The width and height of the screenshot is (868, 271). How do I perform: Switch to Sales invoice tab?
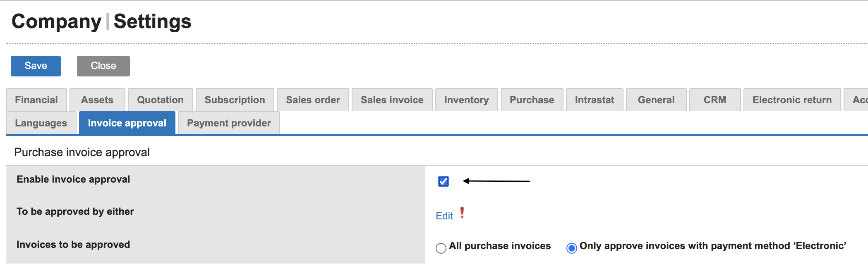click(392, 100)
